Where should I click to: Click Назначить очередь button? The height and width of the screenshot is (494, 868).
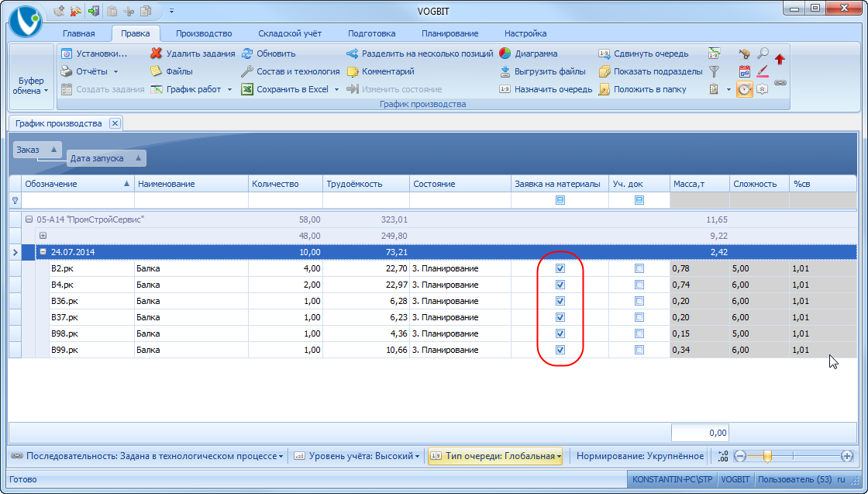(x=546, y=89)
